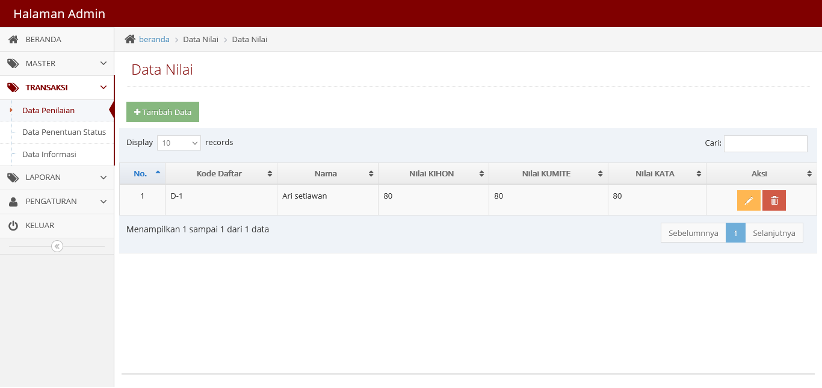Expand the MASTER menu chevron

point(103,63)
